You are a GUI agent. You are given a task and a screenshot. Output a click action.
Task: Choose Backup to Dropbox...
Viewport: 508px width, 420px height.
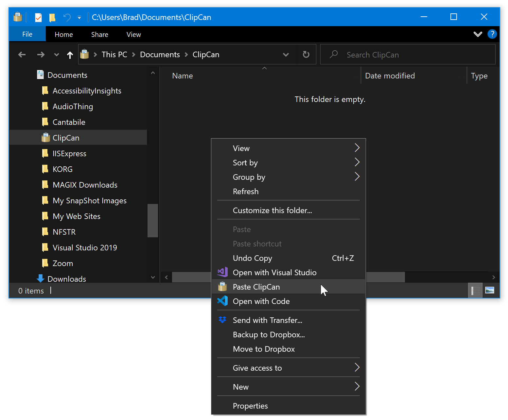pos(289,335)
